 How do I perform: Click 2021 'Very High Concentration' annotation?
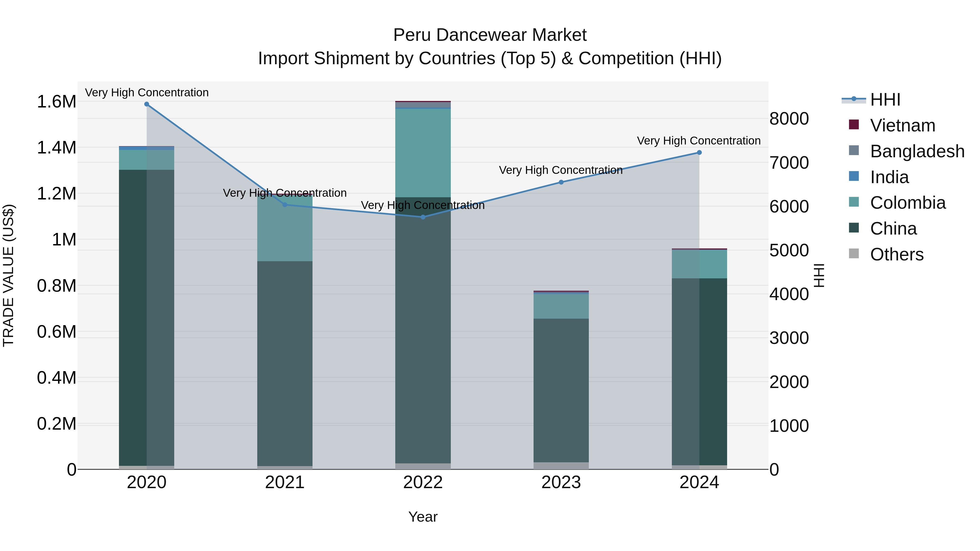pyautogui.click(x=285, y=193)
